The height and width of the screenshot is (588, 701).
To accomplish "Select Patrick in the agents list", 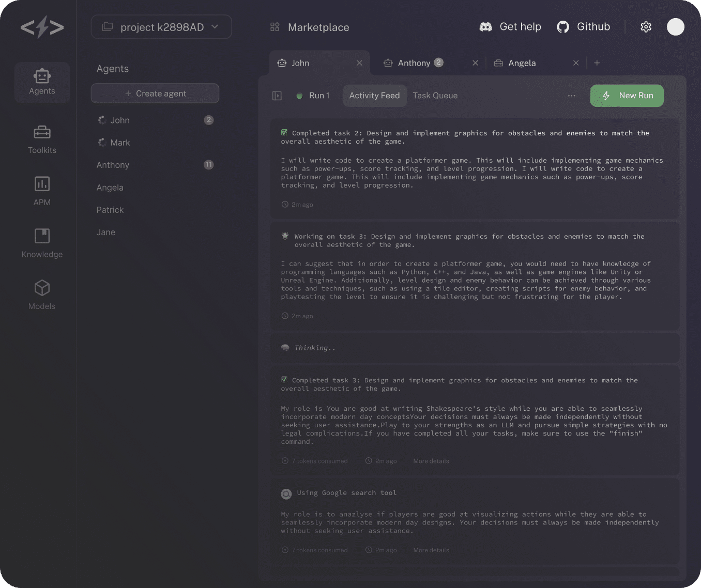I will (110, 210).
